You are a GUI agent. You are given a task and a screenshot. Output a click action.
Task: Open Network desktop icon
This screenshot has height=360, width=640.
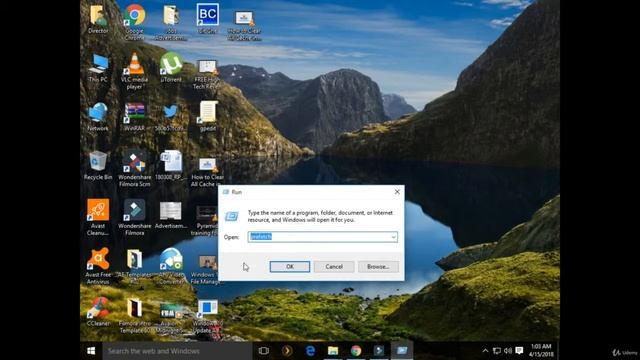click(x=98, y=116)
